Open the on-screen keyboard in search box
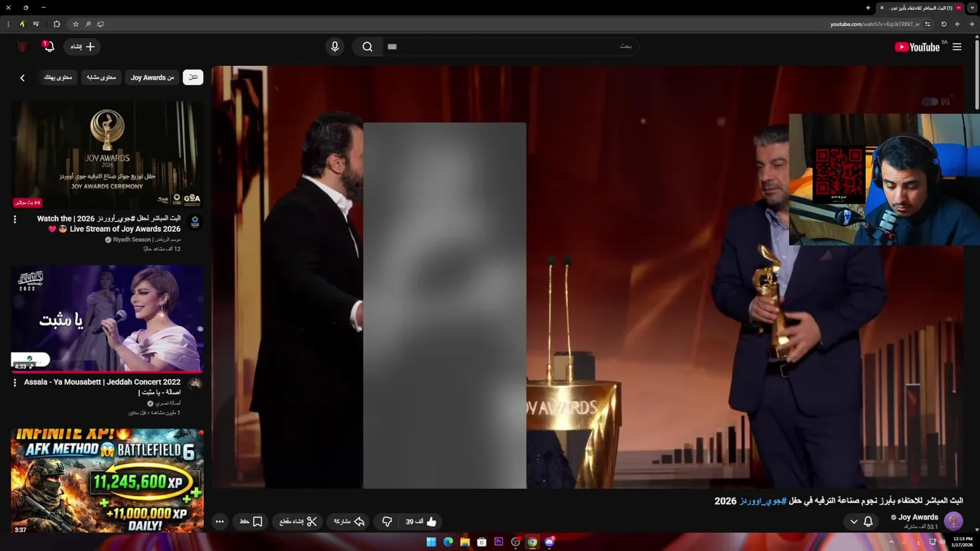This screenshot has height=551, width=980. click(392, 47)
